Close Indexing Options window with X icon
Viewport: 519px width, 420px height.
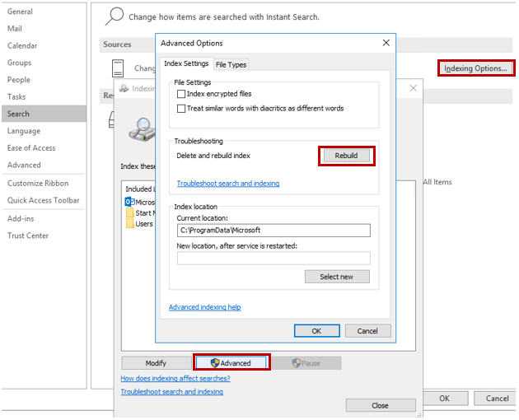click(413, 88)
